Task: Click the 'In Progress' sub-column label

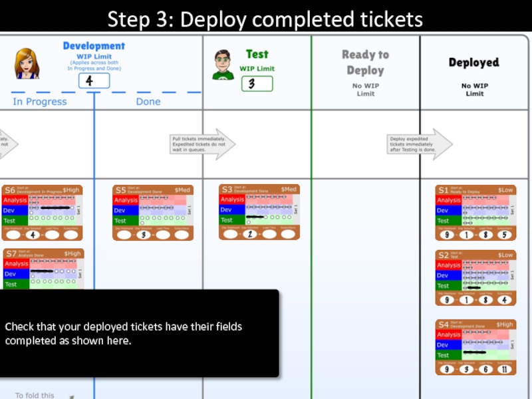Action: [40, 102]
